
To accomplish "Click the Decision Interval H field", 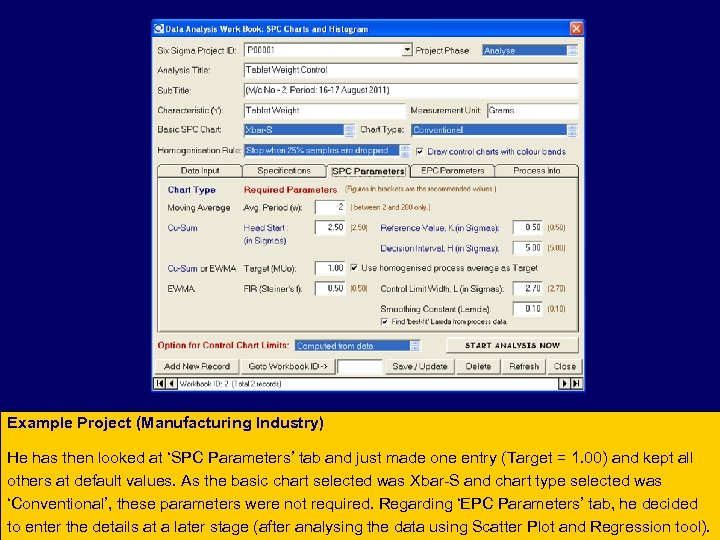I will coord(528,248).
